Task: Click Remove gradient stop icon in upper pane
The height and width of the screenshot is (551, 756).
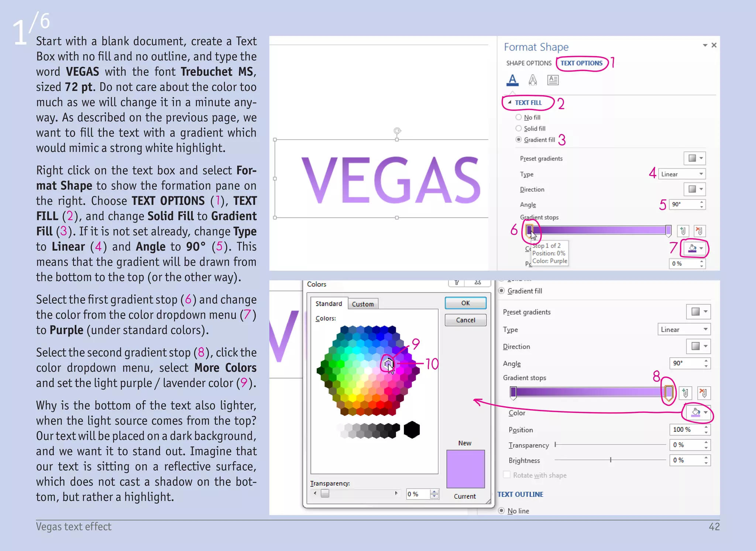Action: [699, 231]
